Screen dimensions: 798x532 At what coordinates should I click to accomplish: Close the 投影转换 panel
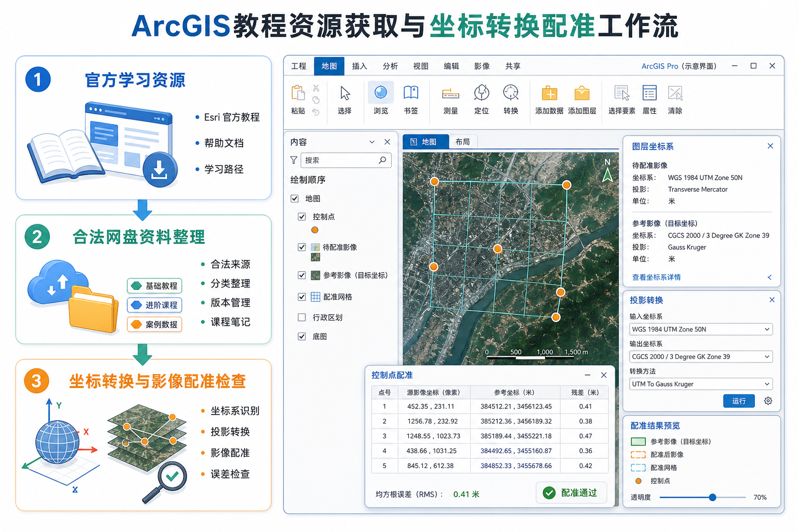[772, 300]
